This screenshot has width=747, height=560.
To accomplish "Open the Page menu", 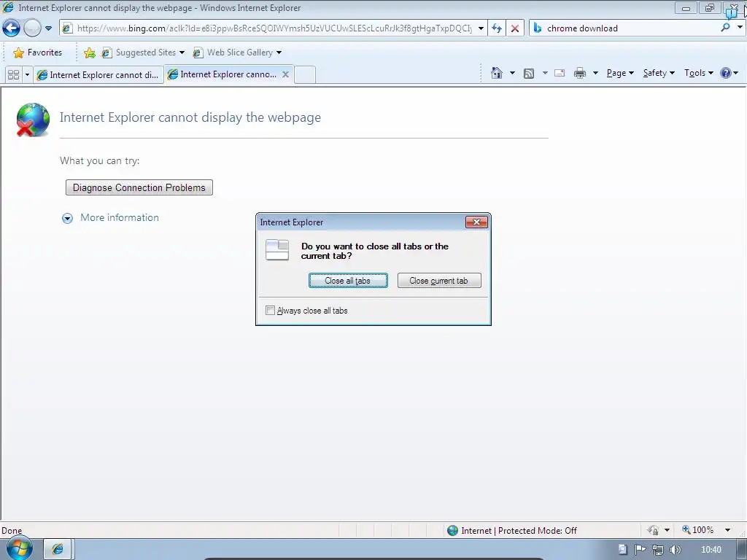I will [x=620, y=73].
